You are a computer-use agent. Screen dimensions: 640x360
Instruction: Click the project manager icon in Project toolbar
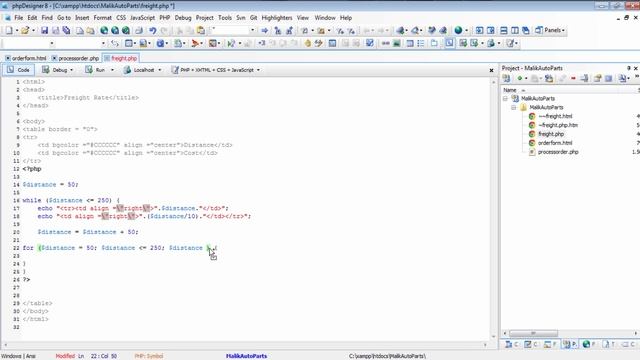[506, 78]
